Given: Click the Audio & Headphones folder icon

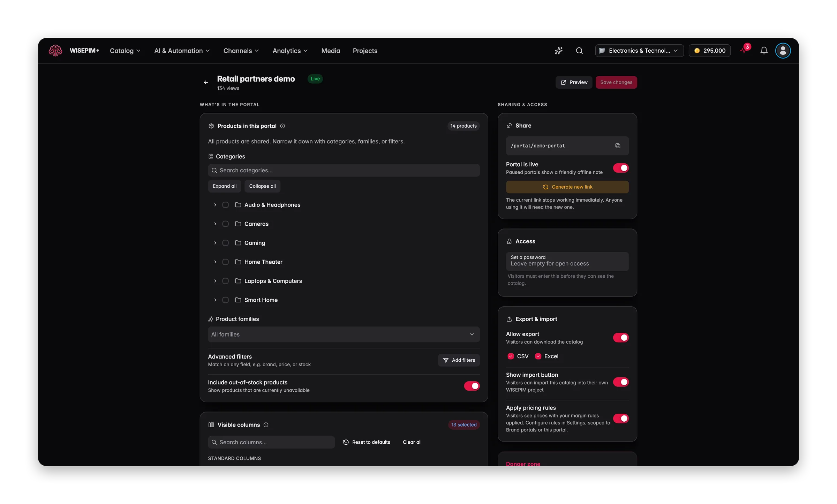Looking at the screenshot, I should coord(238,205).
